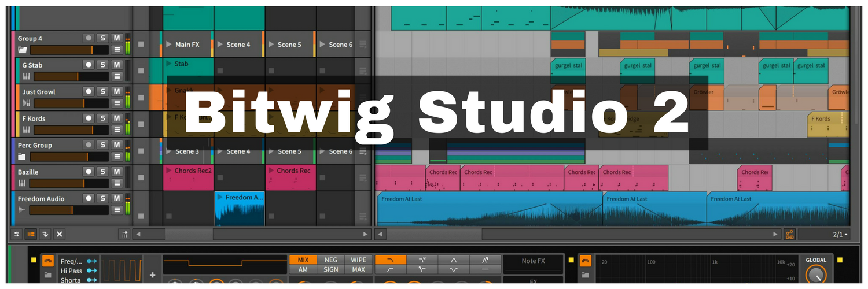Open the Perc Group track menu lines icon

click(x=116, y=157)
